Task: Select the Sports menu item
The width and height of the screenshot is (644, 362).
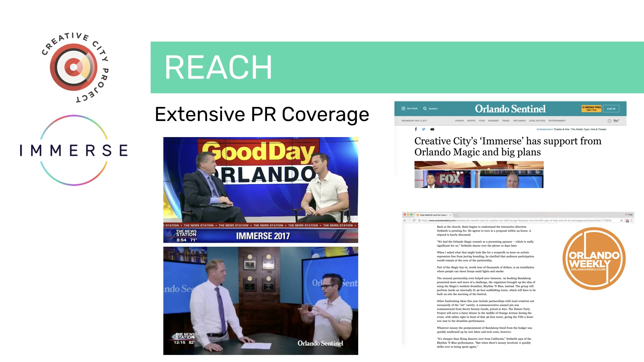Action: [471, 121]
